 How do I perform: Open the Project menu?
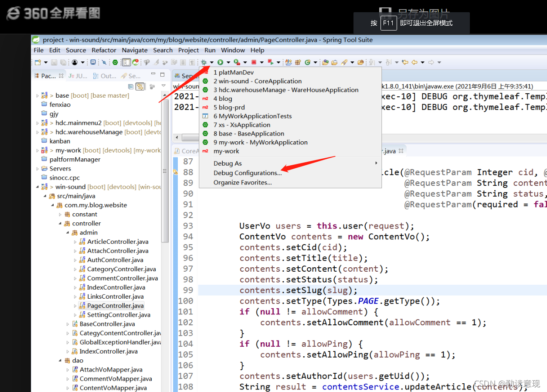(x=189, y=50)
